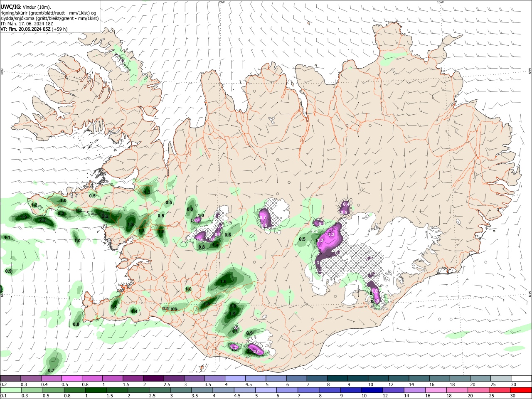Viewport: 532px width, 399px height.
Task: Click the violet 12–14 swatch in bottom legend row
Action: pos(392,390)
